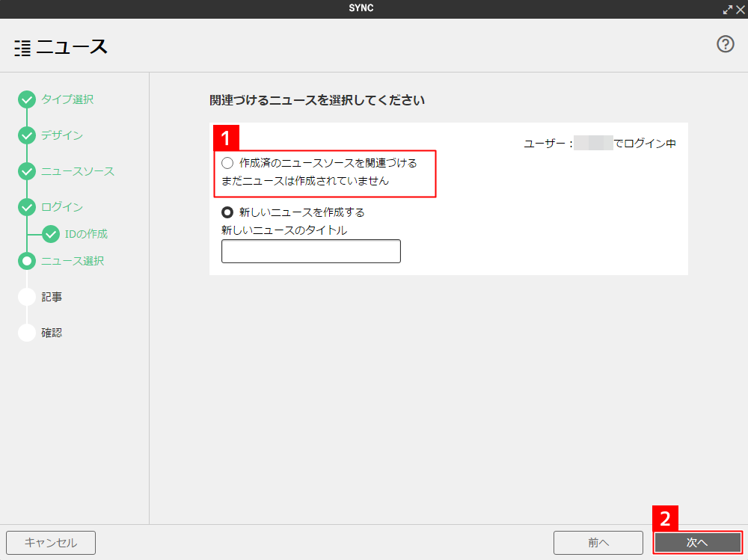This screenshot has height=560, width=748.
Task: Click the 新しいニュースのタイトル input field
Action: (311, 251)
